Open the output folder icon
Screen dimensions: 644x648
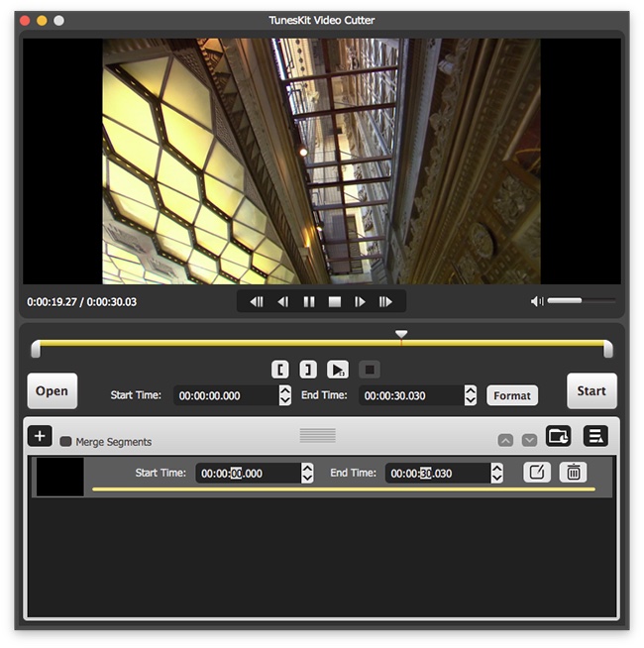click(559, 436)
